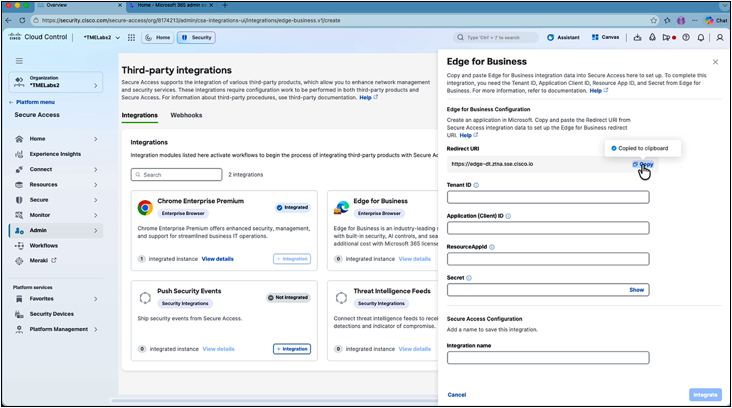Click into the Tenant ID field
The width and height of the screenshot is (732, 408).
(548, 197)
